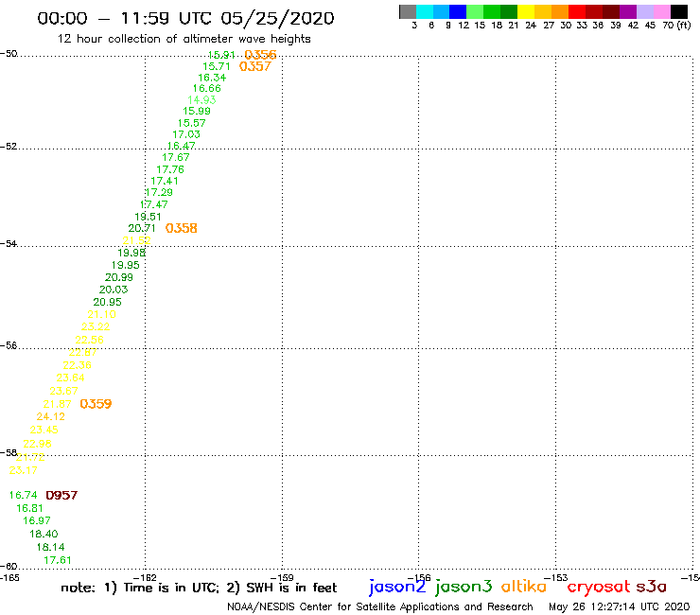The image size is (700, 615).
Task: Click the 0357 orange time stamp
Action: click(254, 66)
